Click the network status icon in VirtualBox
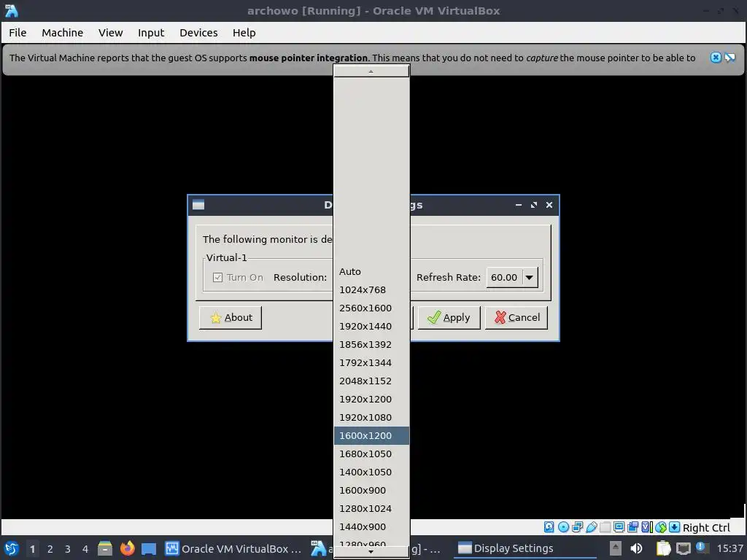 click(578, 527)
